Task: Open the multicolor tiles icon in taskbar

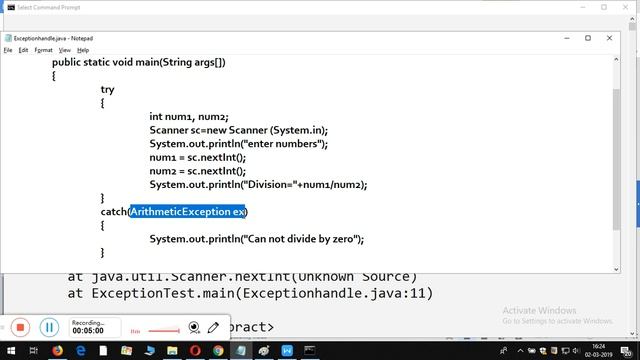Action: point(127,351)
